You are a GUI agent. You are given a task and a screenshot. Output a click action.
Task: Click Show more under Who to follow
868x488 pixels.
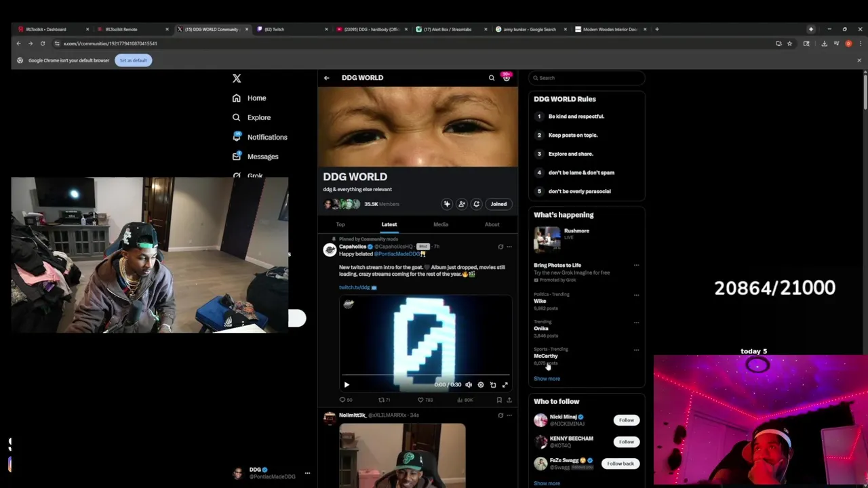pyautogui.click(x=547, y=483)
